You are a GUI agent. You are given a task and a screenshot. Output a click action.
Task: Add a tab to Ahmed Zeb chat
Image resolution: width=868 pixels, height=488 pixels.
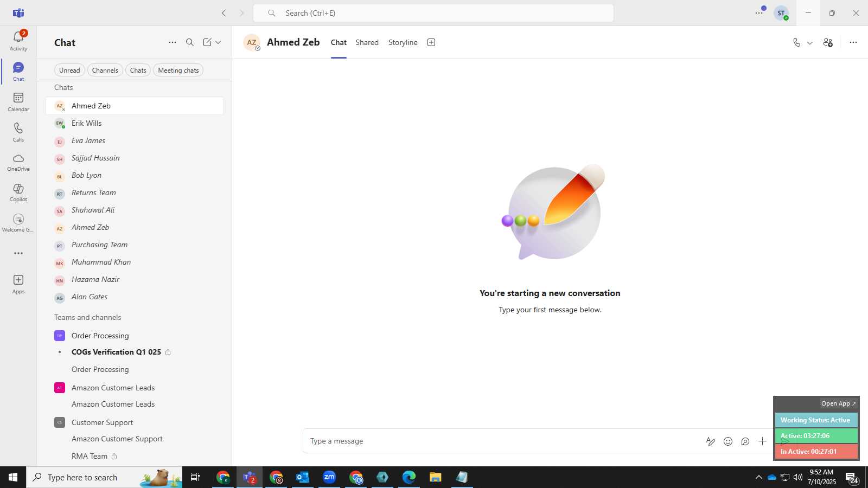tap(431, 42)
